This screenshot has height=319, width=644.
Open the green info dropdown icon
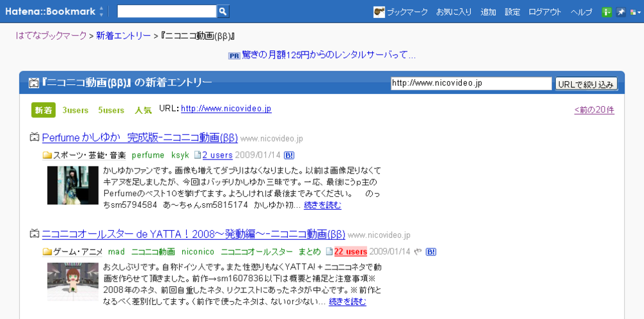(x=607, y=12)
